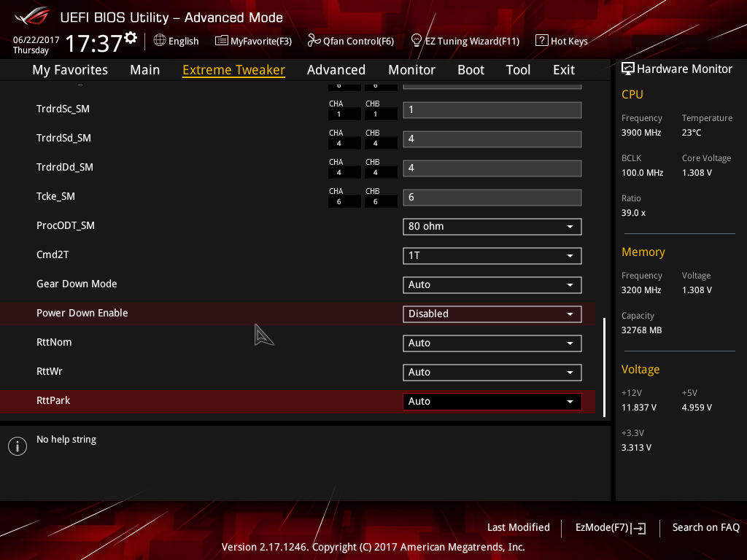
Task: Open the Boot tab
Action: point(471,70)
